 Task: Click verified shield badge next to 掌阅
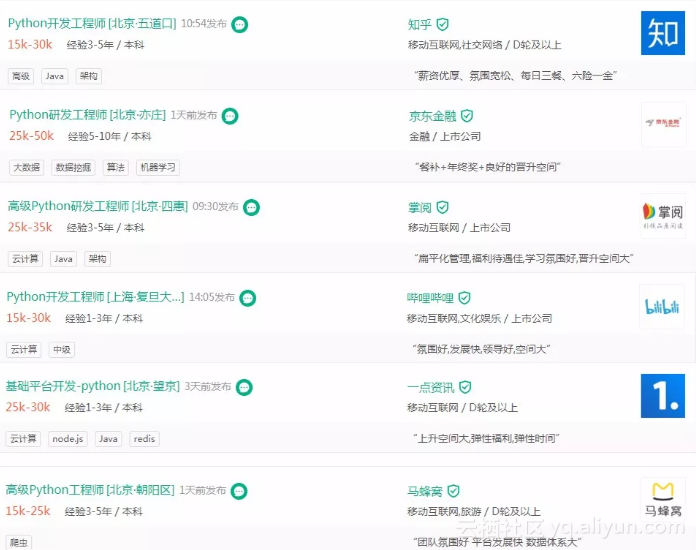coord(443,207)
